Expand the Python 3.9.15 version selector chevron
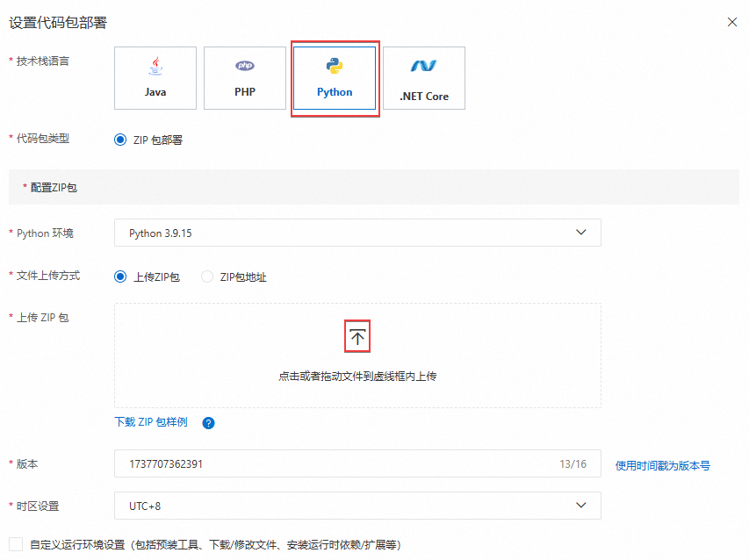The height and width of the screenshot is (560, 749). pyautogui.click(x=580, y=233)
